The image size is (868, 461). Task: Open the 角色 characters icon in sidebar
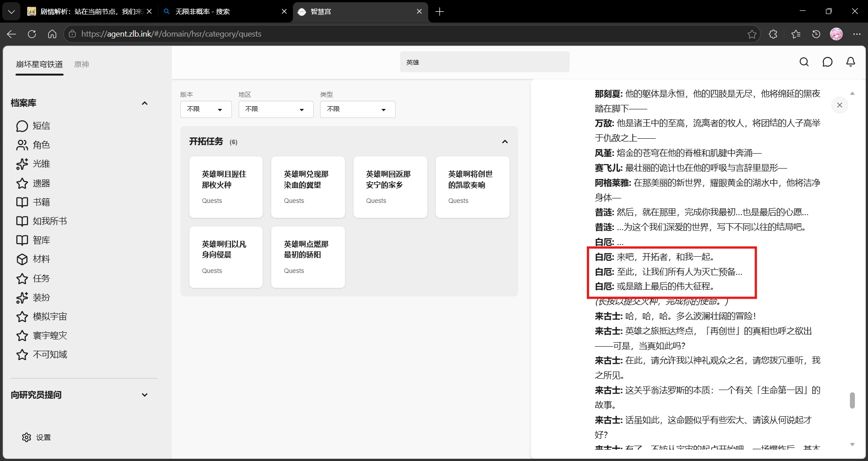(22, 145)
